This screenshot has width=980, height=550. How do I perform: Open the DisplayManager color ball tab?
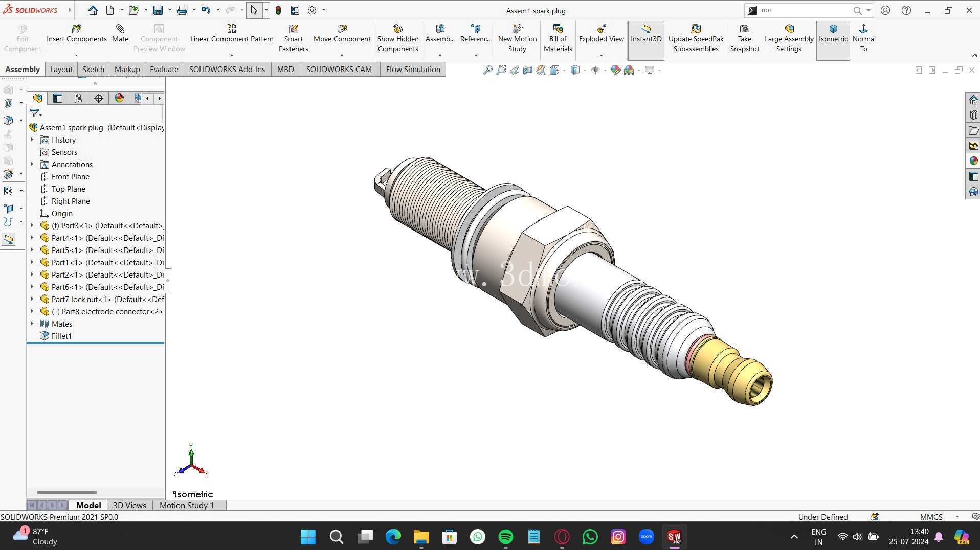(x=119, y=98)
